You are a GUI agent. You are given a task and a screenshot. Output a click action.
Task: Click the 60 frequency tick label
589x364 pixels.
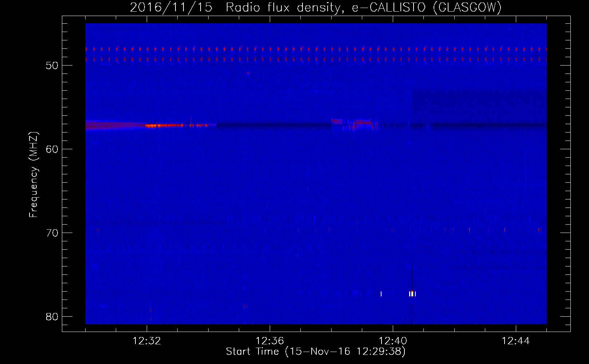[x=52, y=149]
